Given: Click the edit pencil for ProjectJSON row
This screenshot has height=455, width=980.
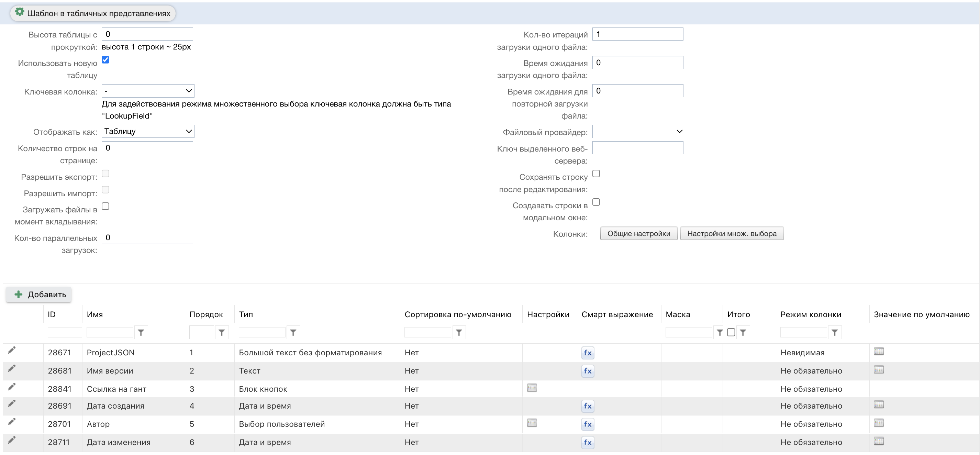Looking at the screenshot, I should click(x=12, y=350).
